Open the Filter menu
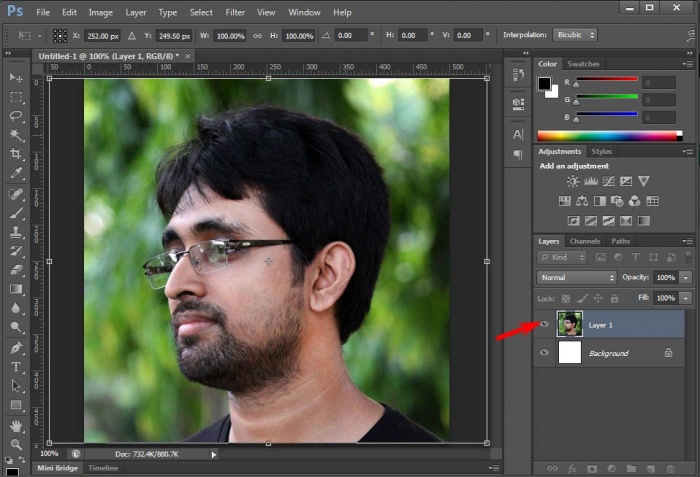Screen dimensions: 700x477 coord(235,12)
